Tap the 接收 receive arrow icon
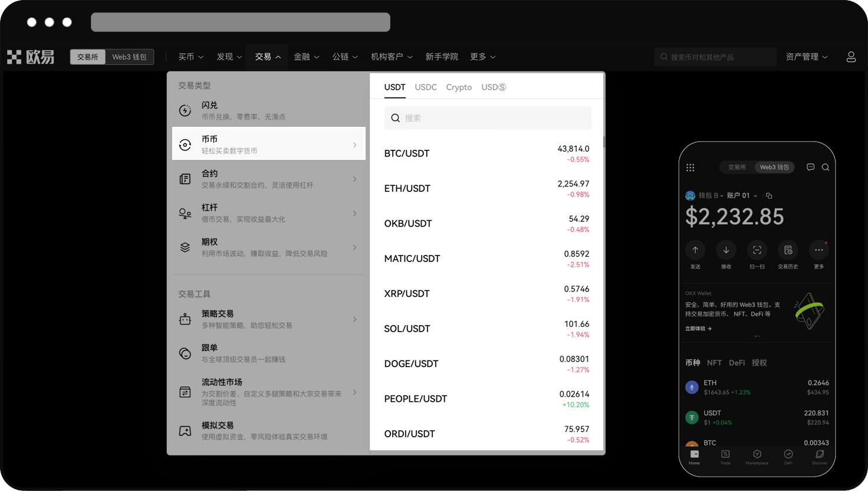The height and width of the screenshot is (491, 868). pos(726,250)
